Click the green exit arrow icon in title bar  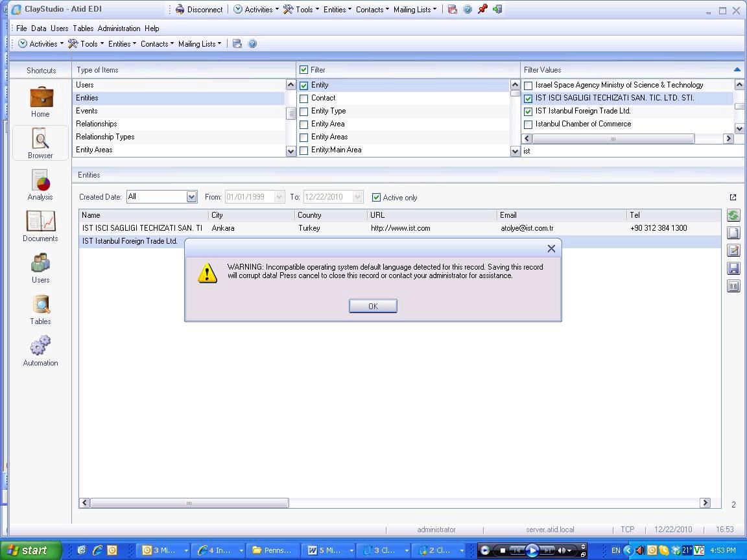(x=497, y=9)
